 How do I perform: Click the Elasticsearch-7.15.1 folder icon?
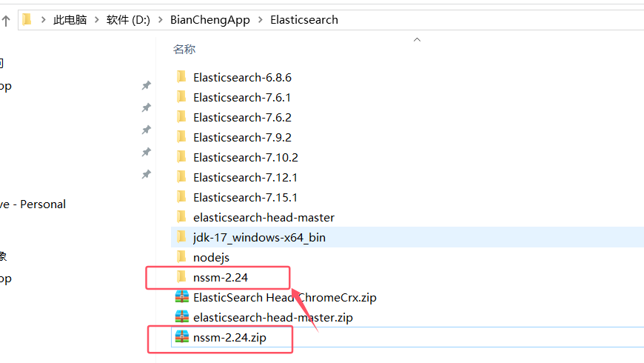pos(181,197)
